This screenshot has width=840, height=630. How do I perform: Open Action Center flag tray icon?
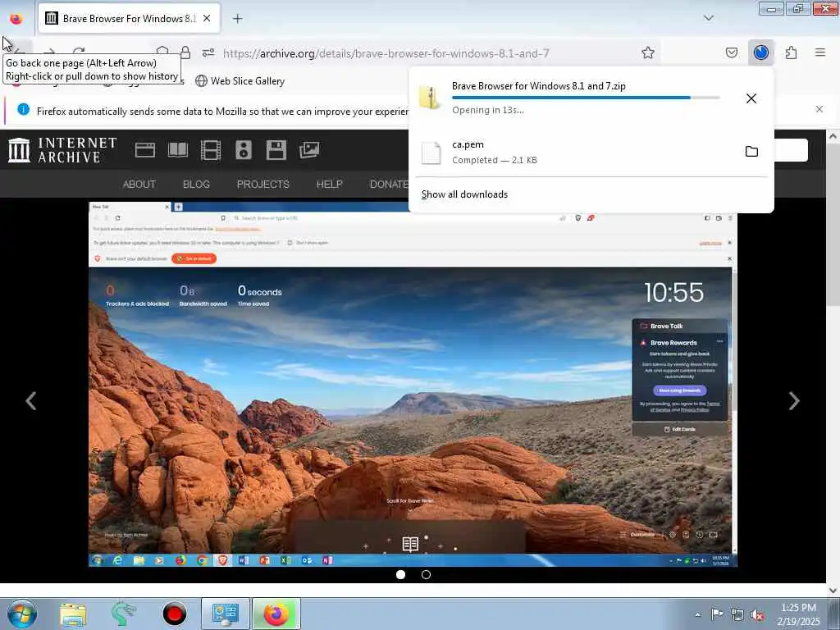(x=716, y=614)
